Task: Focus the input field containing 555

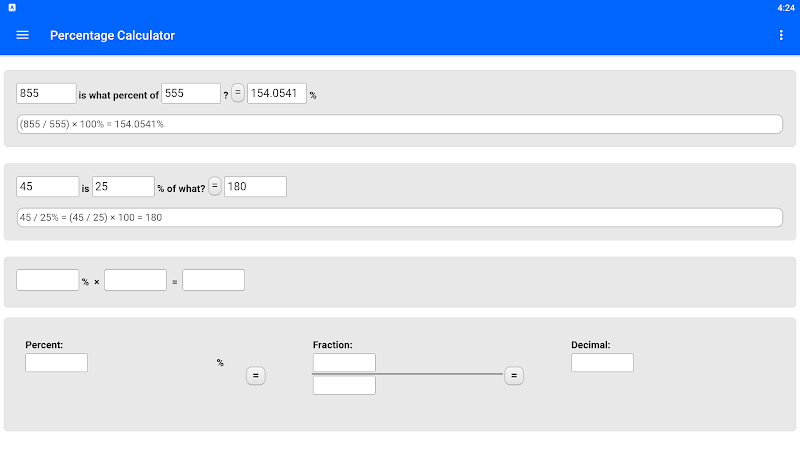Action: point(191,93)
